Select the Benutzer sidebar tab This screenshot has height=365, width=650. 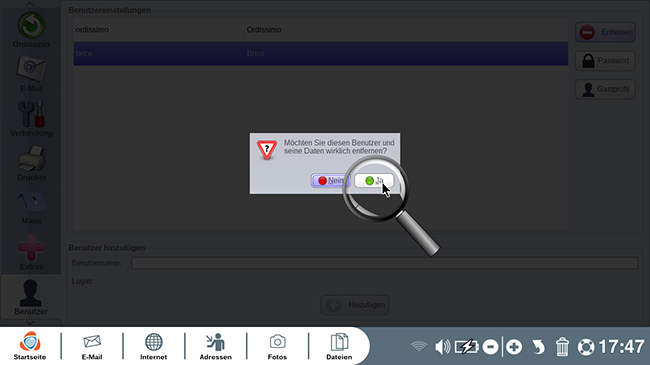tap(31, 297)
